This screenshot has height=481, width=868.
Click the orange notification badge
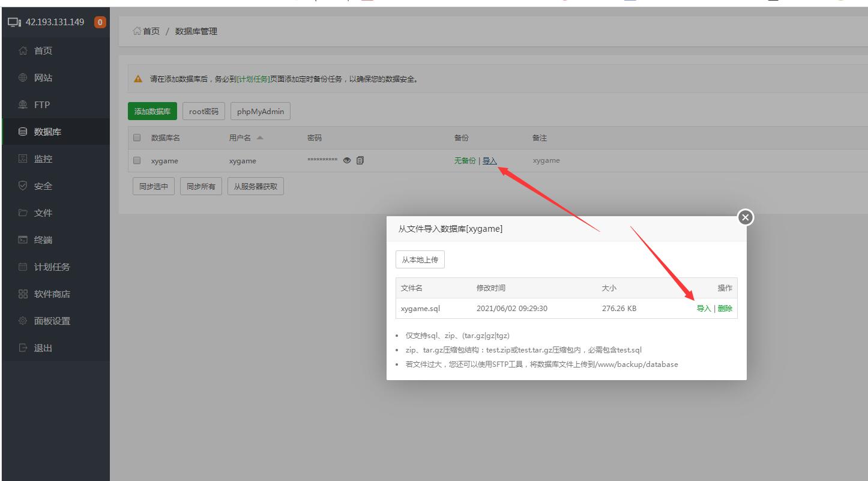click(x=100, y=23)
